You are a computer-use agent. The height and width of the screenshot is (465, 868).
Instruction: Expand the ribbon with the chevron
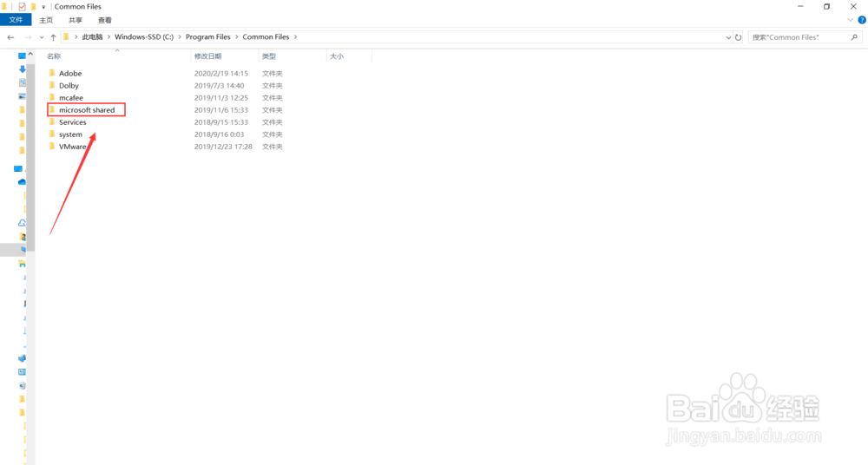click(x=851, y=20)
